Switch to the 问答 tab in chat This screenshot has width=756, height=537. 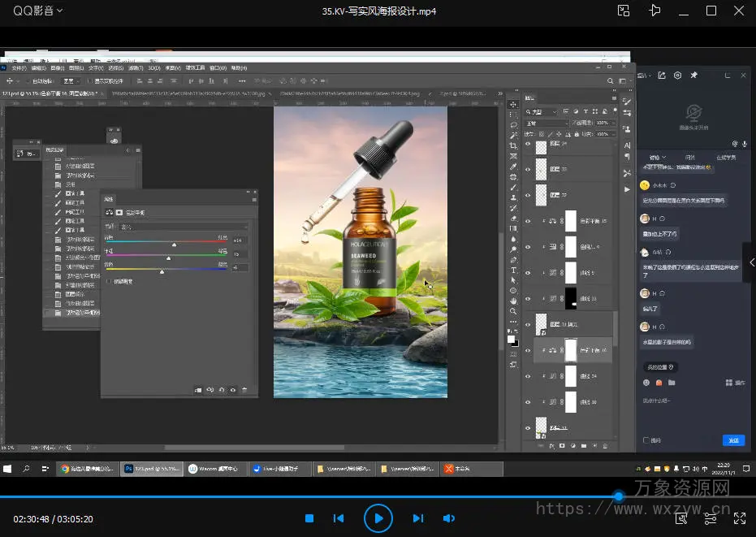tap(690, 158)
